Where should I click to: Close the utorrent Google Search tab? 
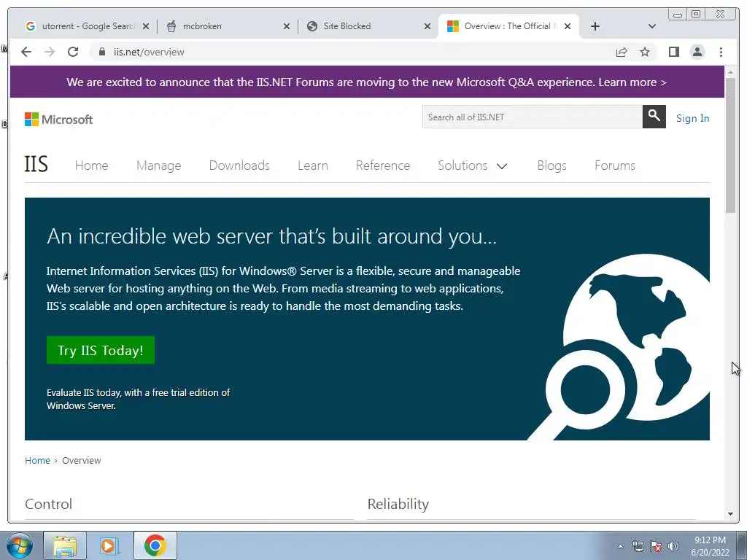(146, 26)
